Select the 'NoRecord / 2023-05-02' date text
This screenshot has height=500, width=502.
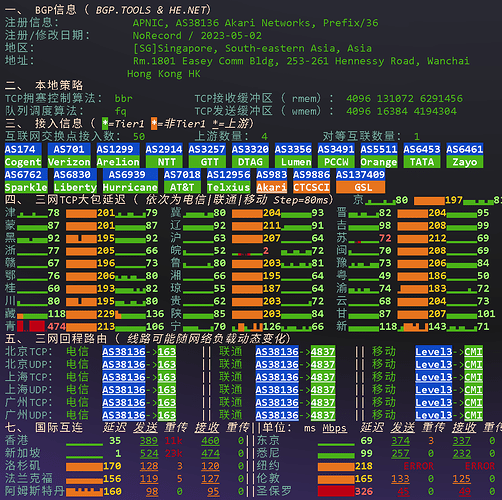[197, 36]
